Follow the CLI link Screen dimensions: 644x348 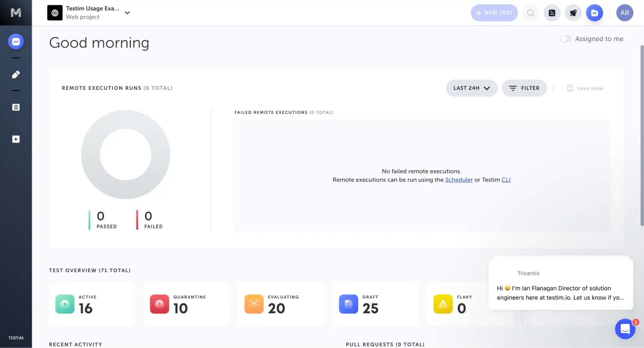tap(506, 180)
